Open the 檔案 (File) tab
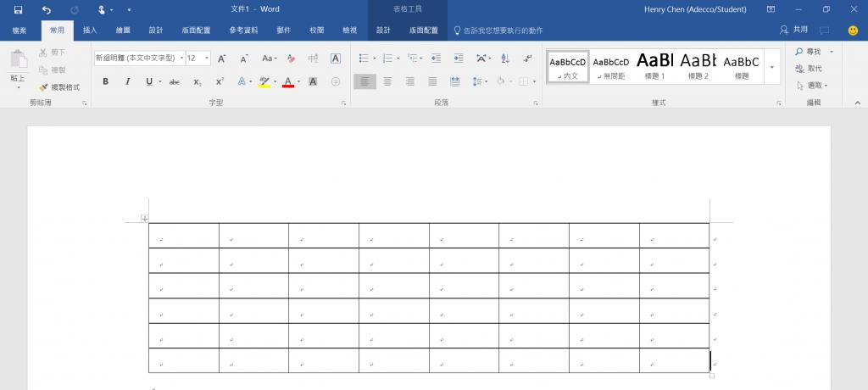This screenshot has height=390, width=868. click(19, 31)
